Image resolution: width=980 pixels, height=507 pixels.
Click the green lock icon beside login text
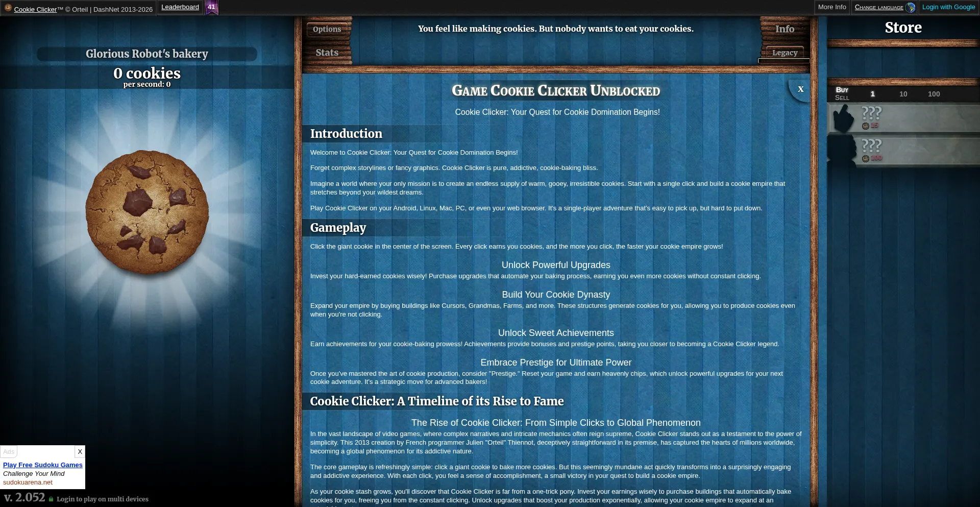[x=51, y=499]
